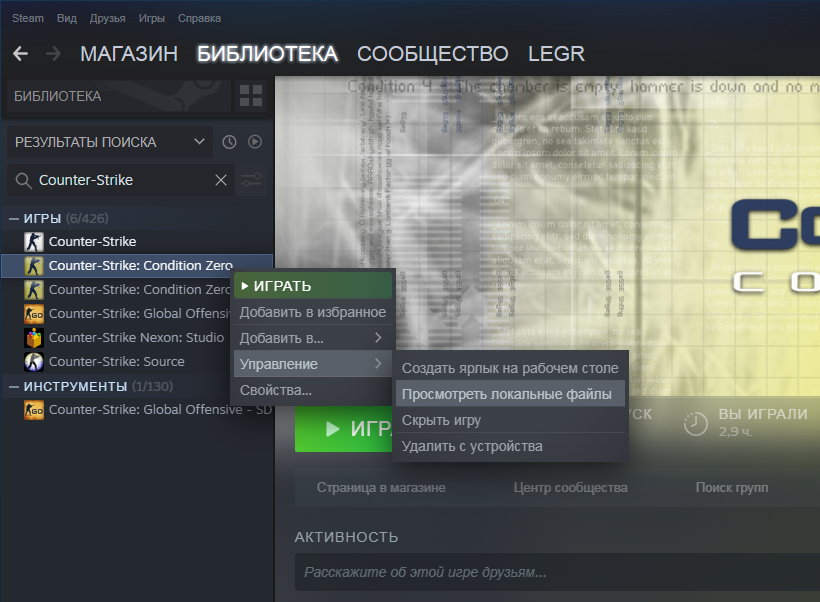Click Global Offensive SDK tool icon
The image size is (820, 602).
[33, 410]
